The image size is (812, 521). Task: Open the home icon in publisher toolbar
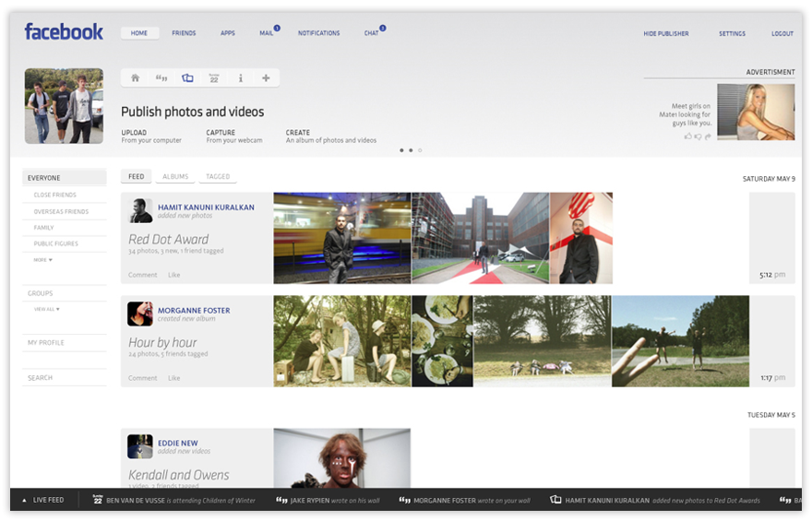click(x=135, y=78)
